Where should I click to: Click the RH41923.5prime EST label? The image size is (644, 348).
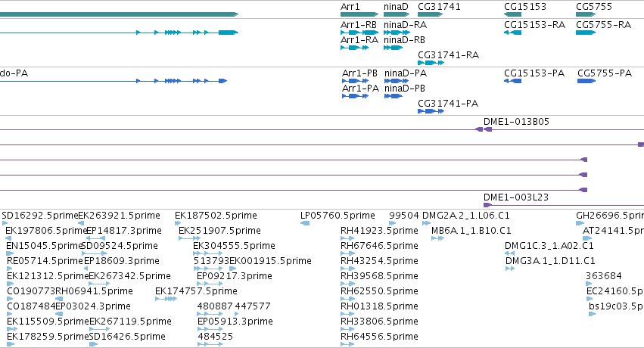click(379, 231)
